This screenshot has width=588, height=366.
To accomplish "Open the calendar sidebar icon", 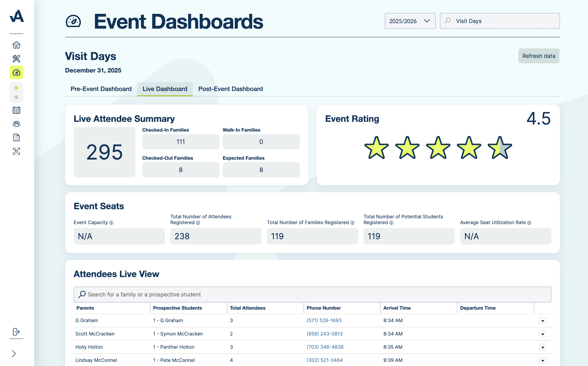I will click(16, 110).
